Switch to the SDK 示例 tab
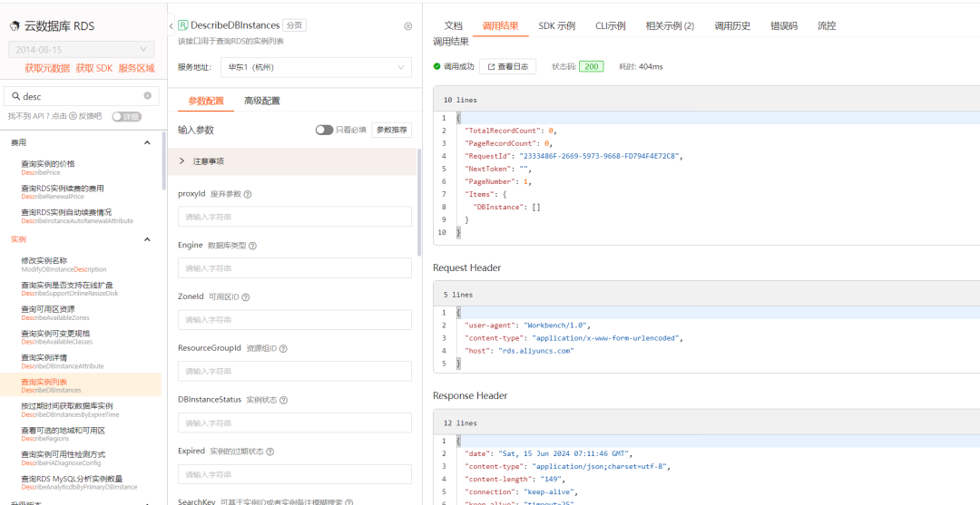Image resolution: width=980 pixels, height=505 pixels. (557, 26)
